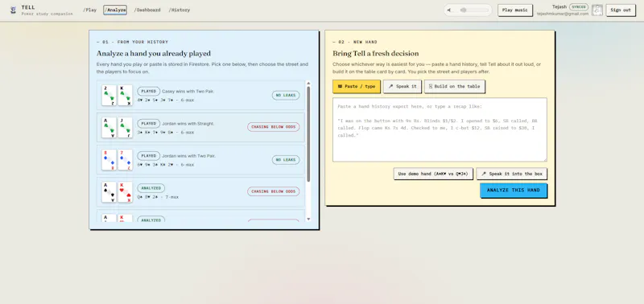The image size is (644, 304).
Task: Click the scroll down arrow in hand list
Action: coord(308,219)
